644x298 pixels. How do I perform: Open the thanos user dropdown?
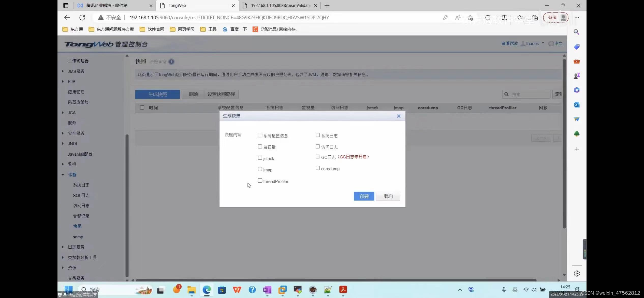click(533, 44)
